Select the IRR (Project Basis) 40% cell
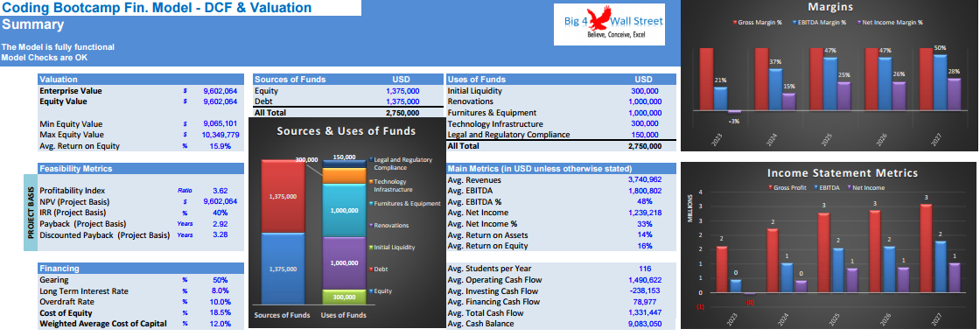The image size is (980, 336). pyautogui.click(x=220, y=213)
